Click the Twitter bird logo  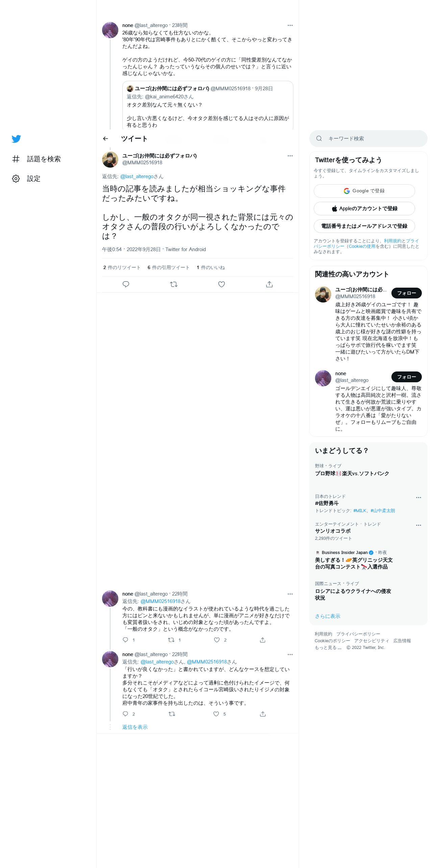point(16,139)
